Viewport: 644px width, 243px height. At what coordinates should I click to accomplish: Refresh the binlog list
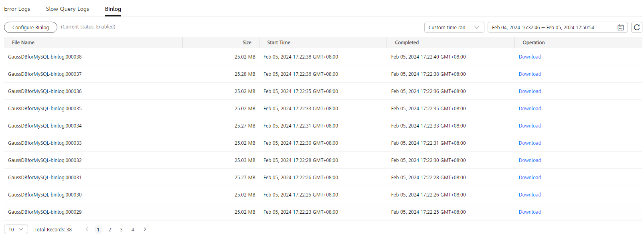click(x=637, y=27)
